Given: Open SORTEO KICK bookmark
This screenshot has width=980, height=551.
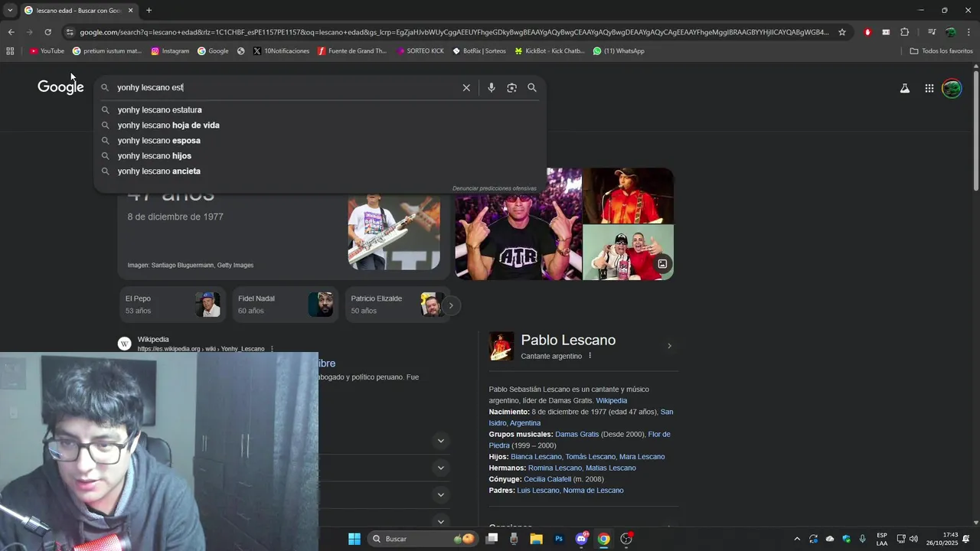Looking at the screenshot, I should [x=420, y=51].
